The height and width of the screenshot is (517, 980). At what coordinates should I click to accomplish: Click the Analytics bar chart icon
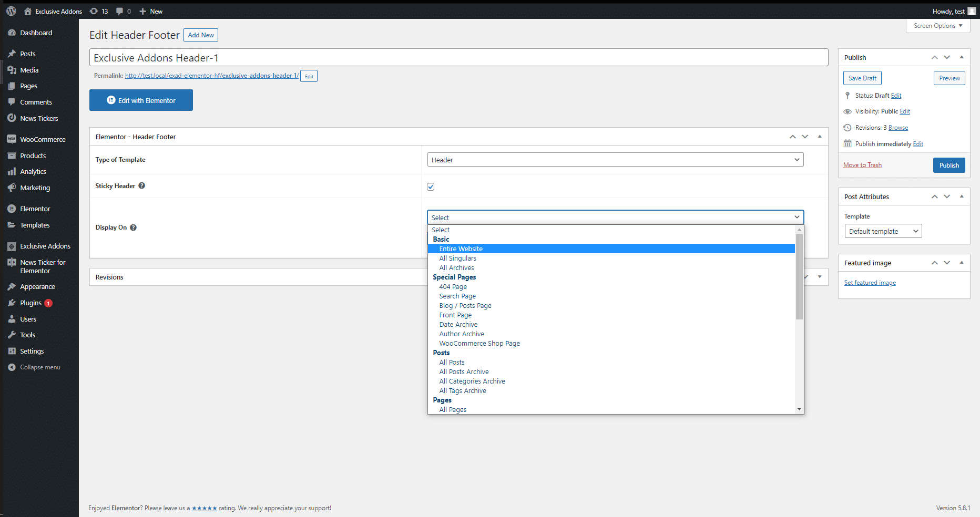click(12, 171)
